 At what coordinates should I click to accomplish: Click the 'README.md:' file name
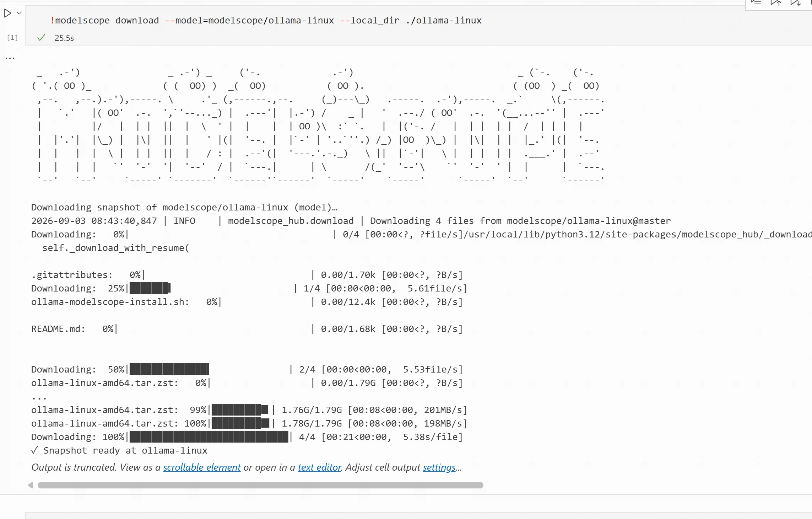pos(58,329)
